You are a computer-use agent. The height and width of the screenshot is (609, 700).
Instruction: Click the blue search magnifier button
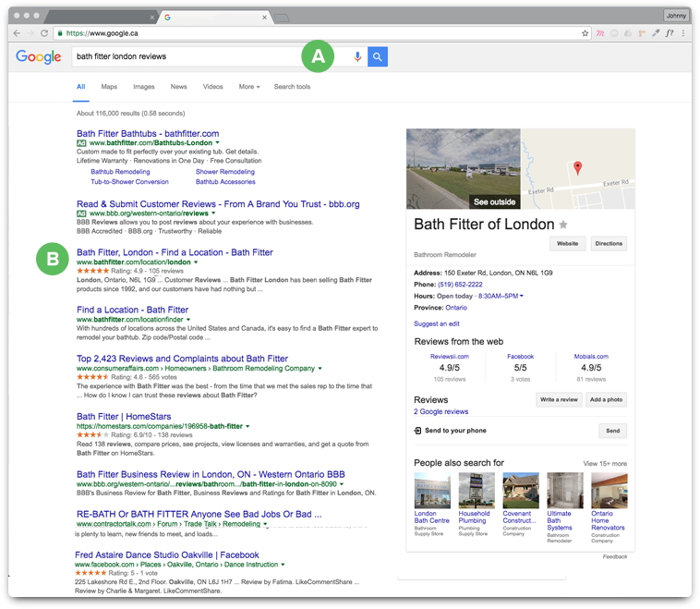(x=377, y=56)
